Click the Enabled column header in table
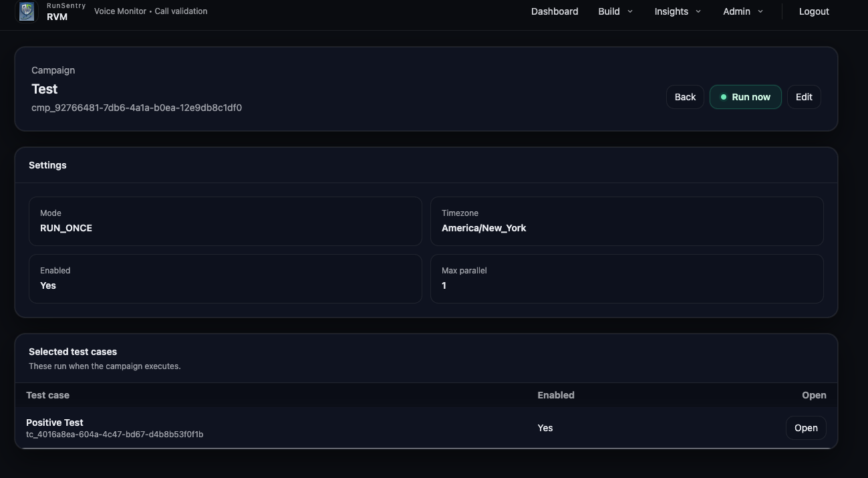This screenshot has width=868, height=478. (555, 395)
